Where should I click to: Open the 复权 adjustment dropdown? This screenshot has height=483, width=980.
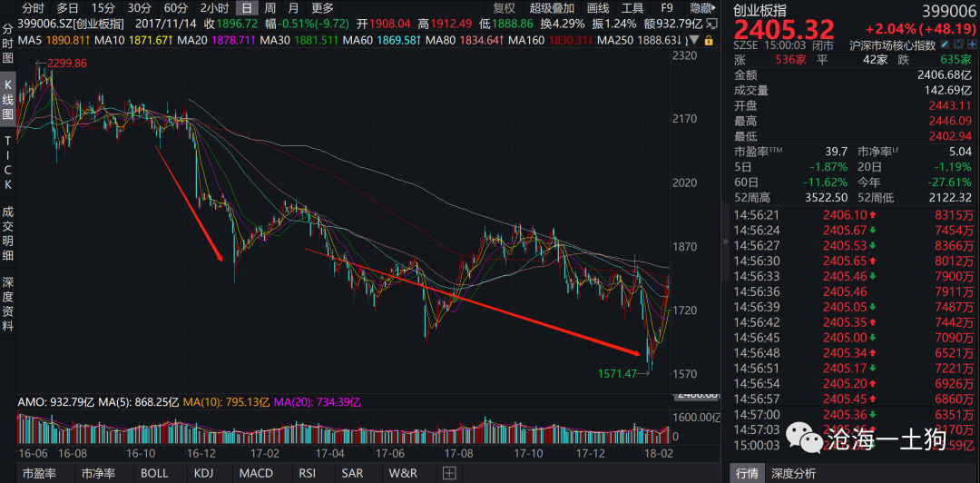coord(505,8)
